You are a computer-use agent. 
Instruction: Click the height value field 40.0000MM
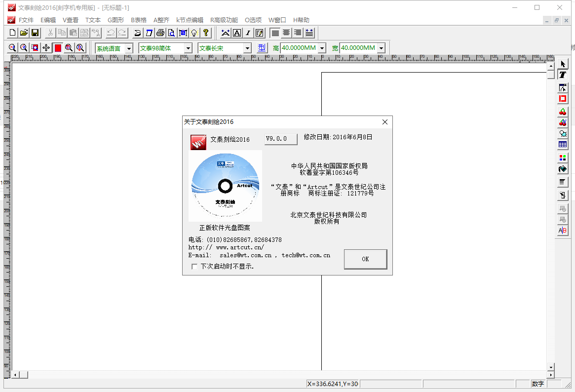pos(299,48)
